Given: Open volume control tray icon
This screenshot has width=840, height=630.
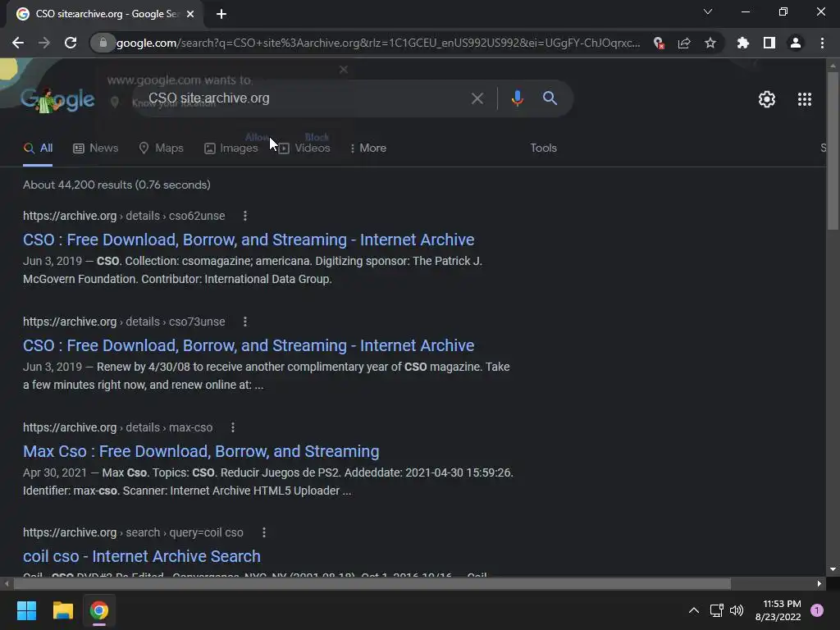Looking at the screenshot, I should coord(737,610).
